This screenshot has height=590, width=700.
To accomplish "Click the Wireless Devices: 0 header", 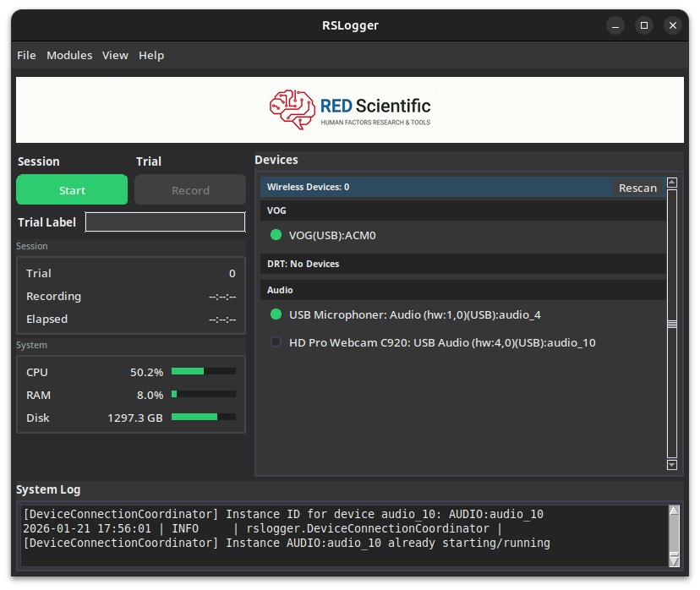I will 308,187.
